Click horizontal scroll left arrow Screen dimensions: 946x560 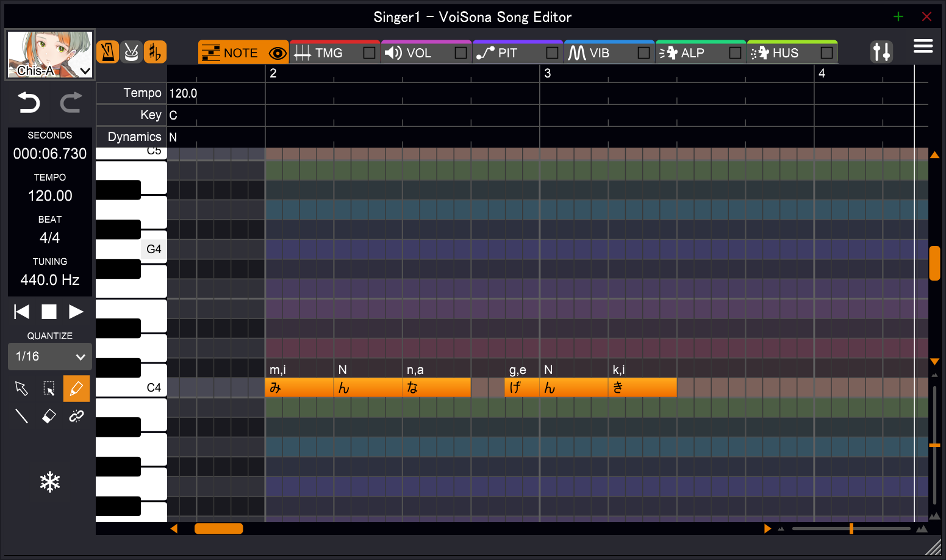click(174, 529)
